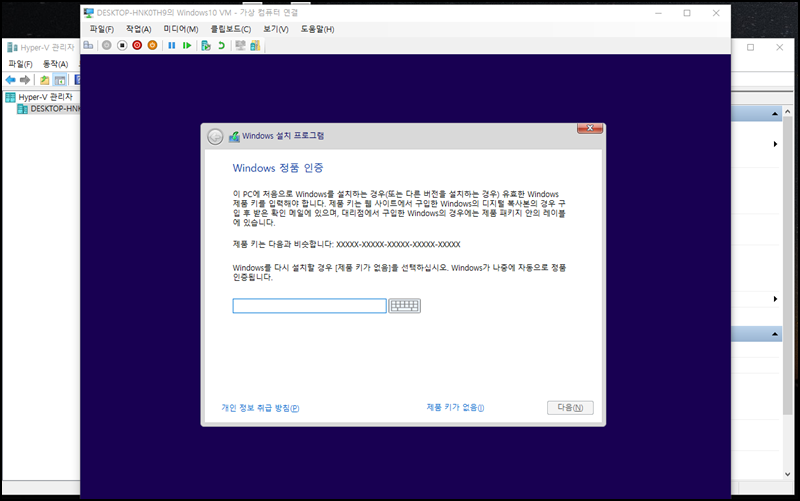Expand the upper right submenu arrow
800x501 pixels.
775,144
